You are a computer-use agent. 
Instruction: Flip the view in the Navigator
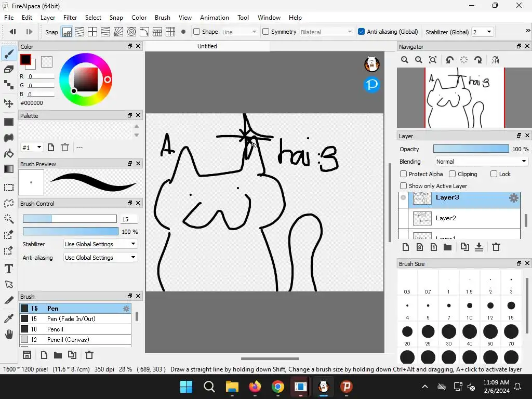495,60
